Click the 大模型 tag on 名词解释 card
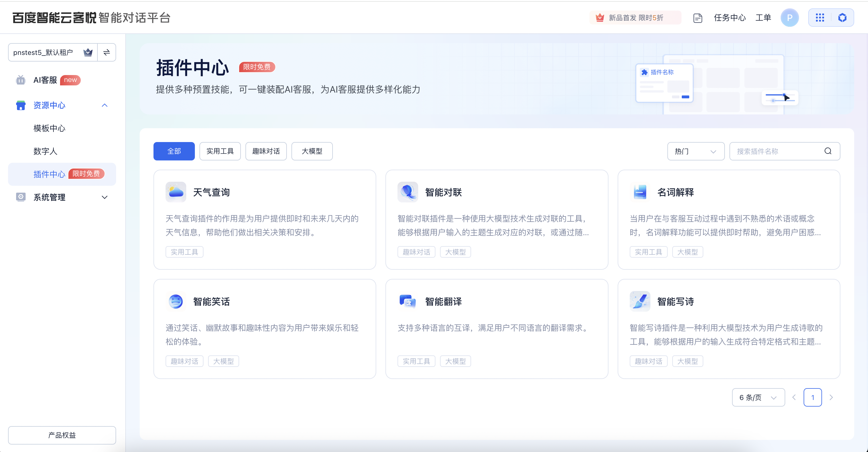Image resolution: width=868 pixels, height=452 pixels. point(688,252)
